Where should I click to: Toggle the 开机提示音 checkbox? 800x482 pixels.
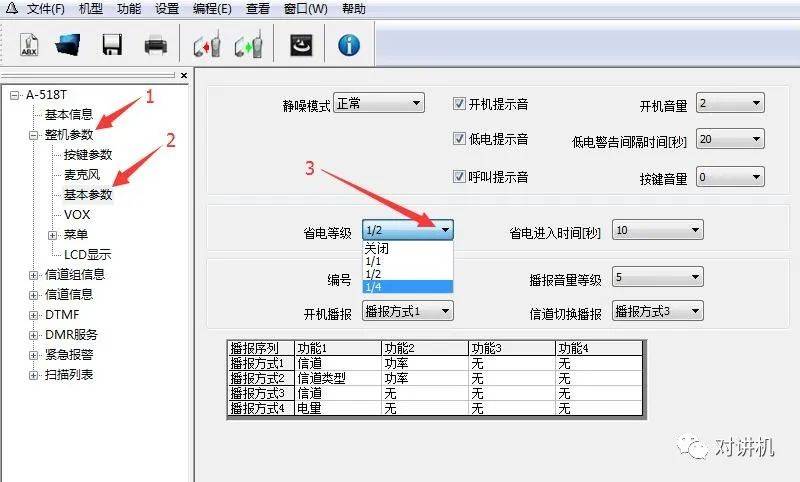pyautogui.click(x=459, y=104)
